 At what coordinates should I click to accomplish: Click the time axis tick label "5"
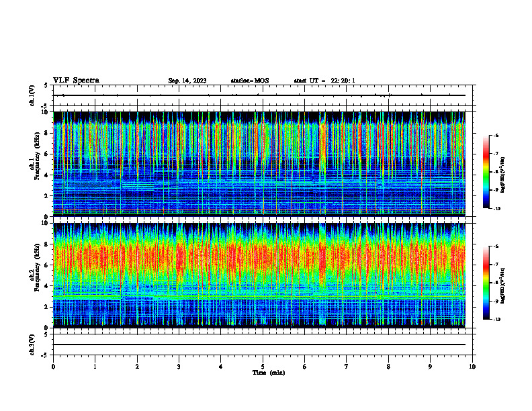263,367
